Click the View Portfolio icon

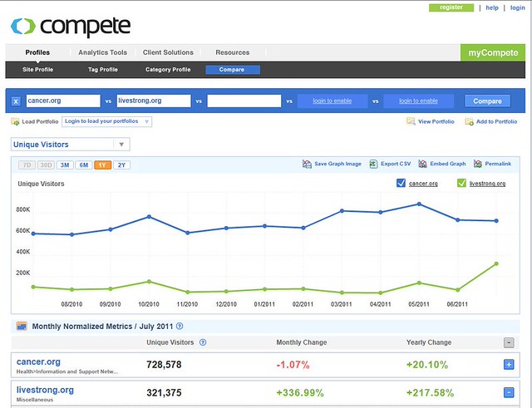click(x=411, y=121)
